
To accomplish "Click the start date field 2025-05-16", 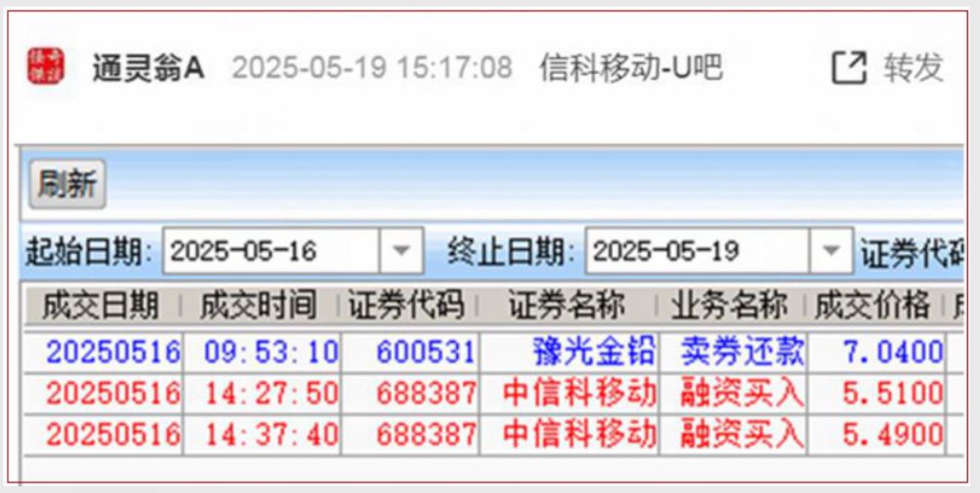I will click(x=273, y=250).
